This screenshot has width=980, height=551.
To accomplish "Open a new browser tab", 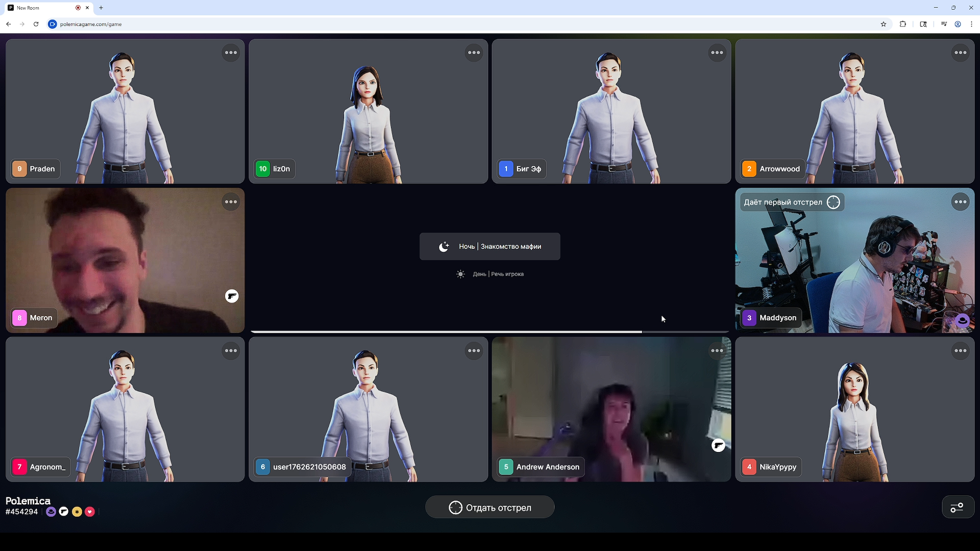I will [x=101, y=8].
